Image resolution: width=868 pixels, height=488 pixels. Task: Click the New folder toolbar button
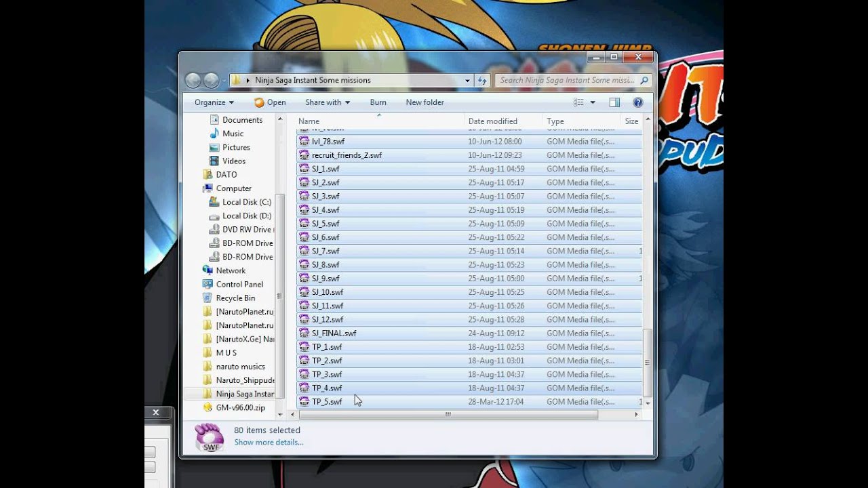(x=425, y=102)
